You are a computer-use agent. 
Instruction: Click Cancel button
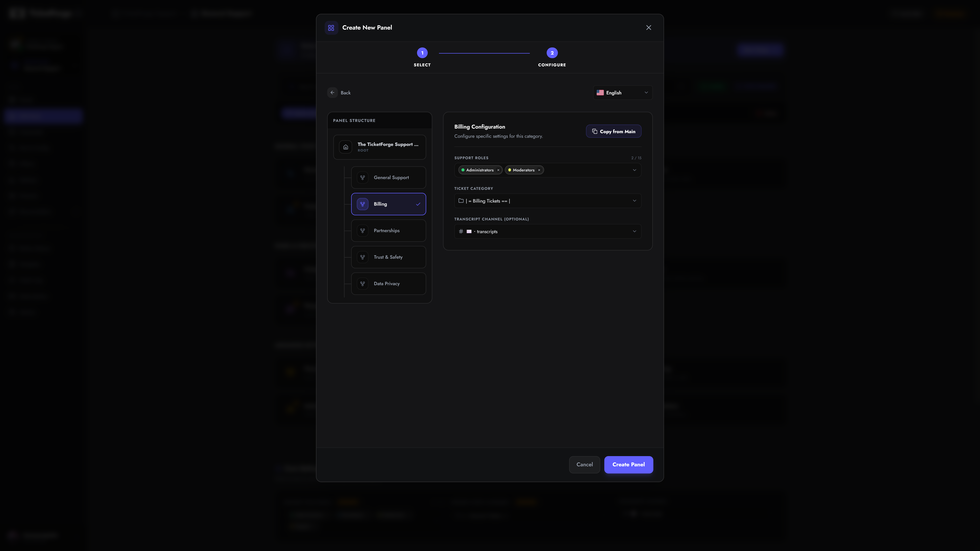(x=584, y=464)
